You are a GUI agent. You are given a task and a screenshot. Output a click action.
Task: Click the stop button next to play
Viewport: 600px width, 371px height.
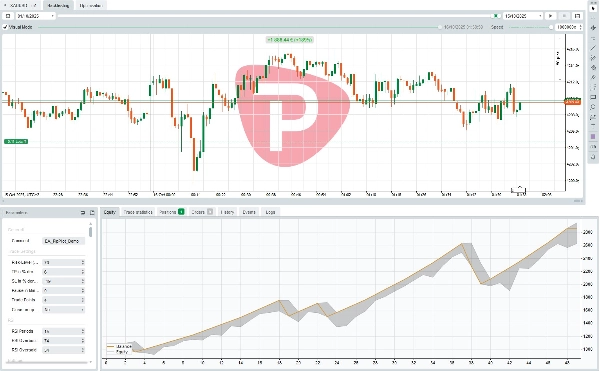(x=564, y=16)
